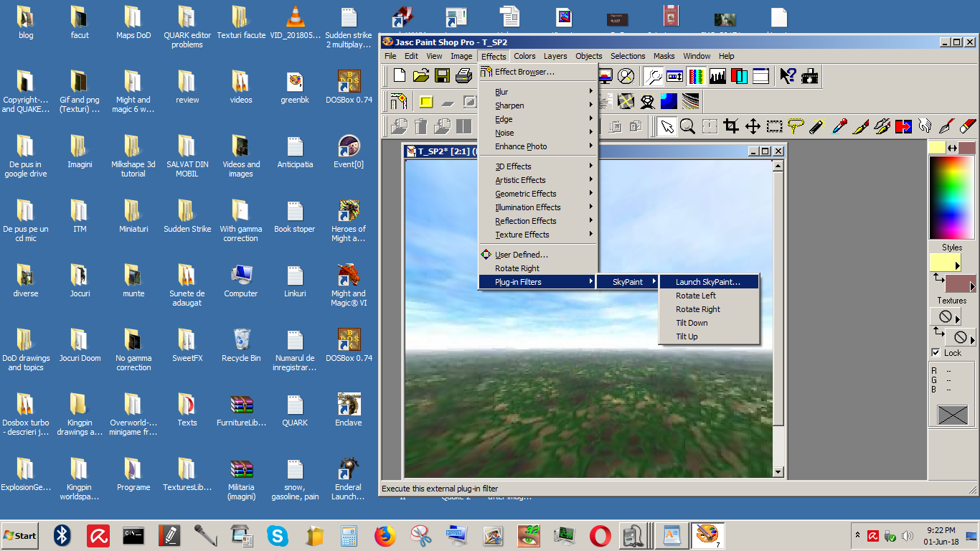Select the Zoom magnifier tool
This screenshot has width=980, height=551.
tap(688, 126)
